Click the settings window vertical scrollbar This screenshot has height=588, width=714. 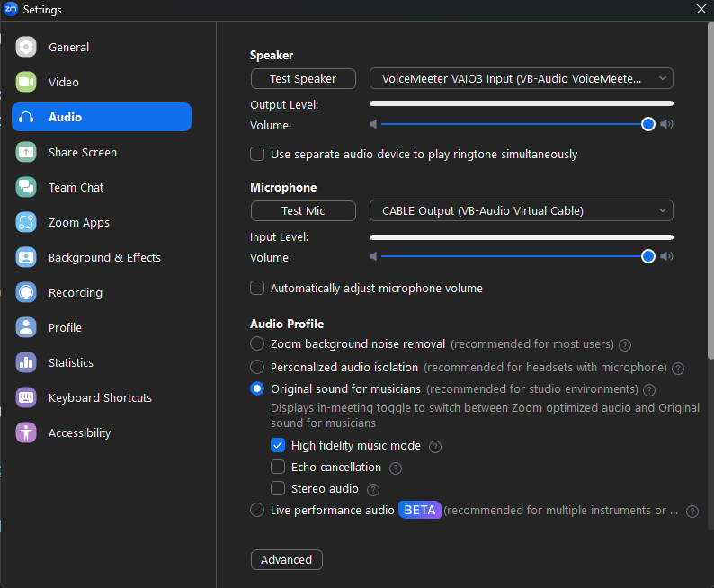pyautogui.click(x=710, y=180)
